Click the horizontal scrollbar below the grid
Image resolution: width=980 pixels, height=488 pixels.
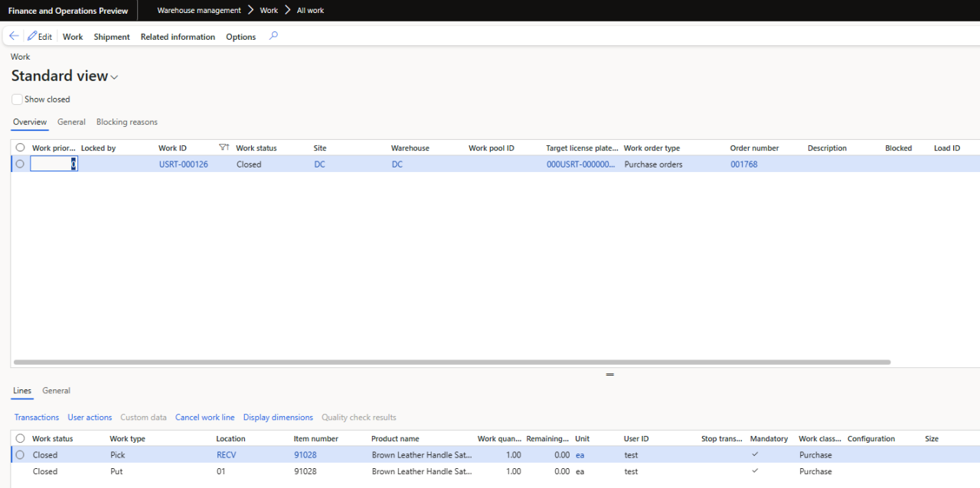point(452,362)
